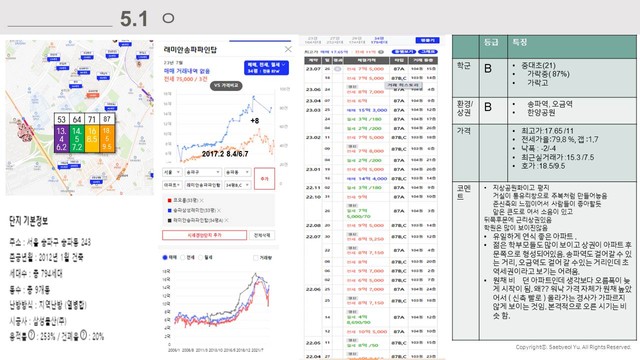The height and width of the screenshot is (360, 640).
Task: Open the 서울 city dropdown
Action: coord(172,172)
